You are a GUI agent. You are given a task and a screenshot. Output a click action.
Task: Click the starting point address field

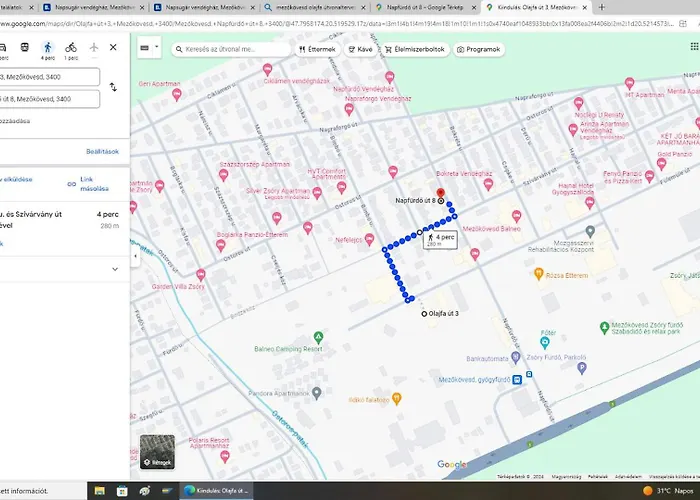coord(50,77)
